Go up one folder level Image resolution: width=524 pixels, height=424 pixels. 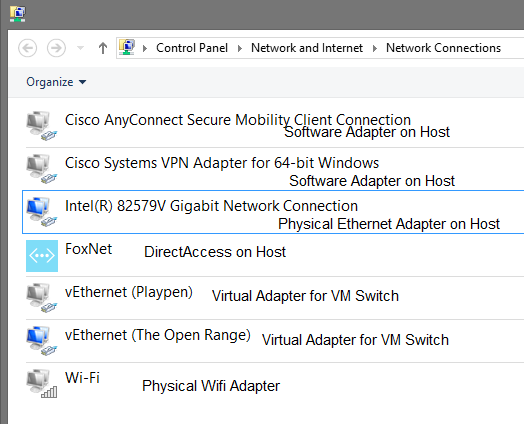[x=103, y=48]
